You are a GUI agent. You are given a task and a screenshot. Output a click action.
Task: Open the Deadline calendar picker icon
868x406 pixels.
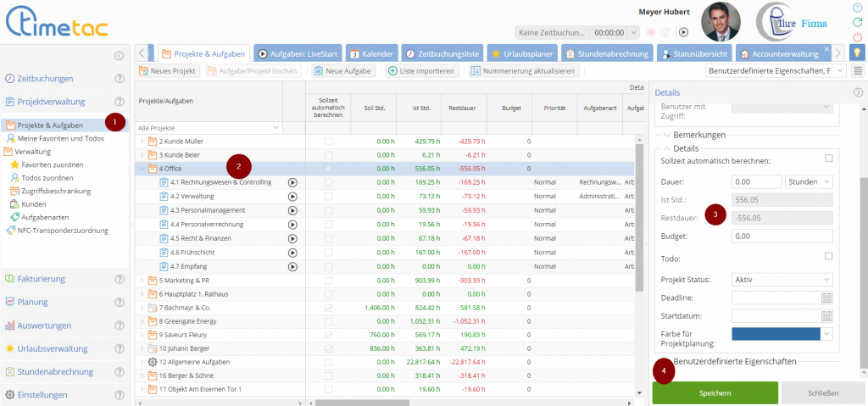(827, 298)
